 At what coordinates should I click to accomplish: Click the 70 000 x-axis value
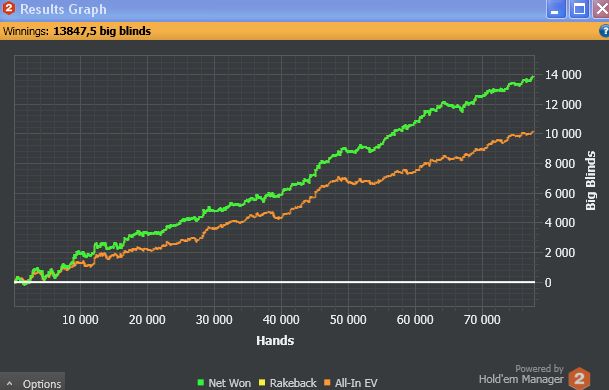(x=482, y=320)
